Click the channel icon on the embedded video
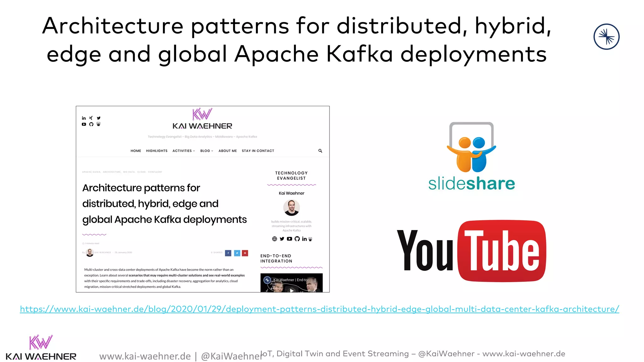This screenshot has height=362, width=644. pyautogui.click(x=267, y=280)
